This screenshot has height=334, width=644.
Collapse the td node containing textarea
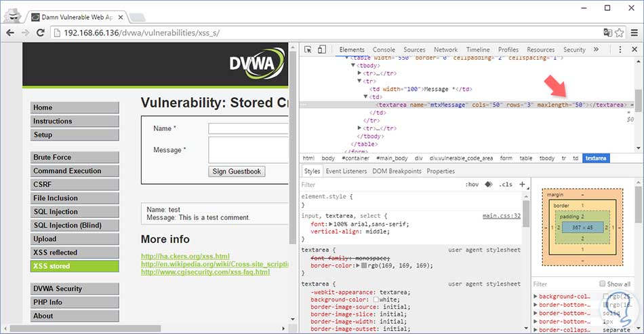[366, 96]
